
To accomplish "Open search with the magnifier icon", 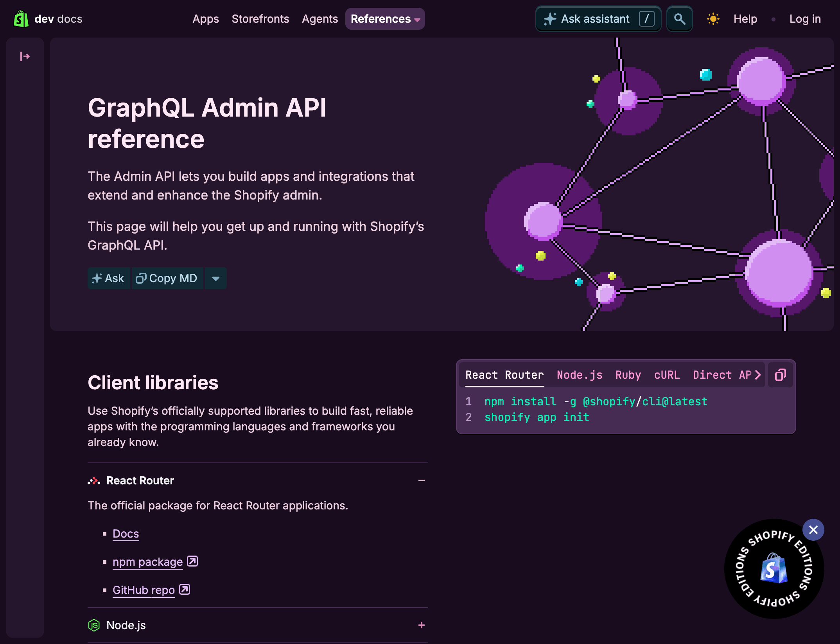I will click(x=680, y=19).
